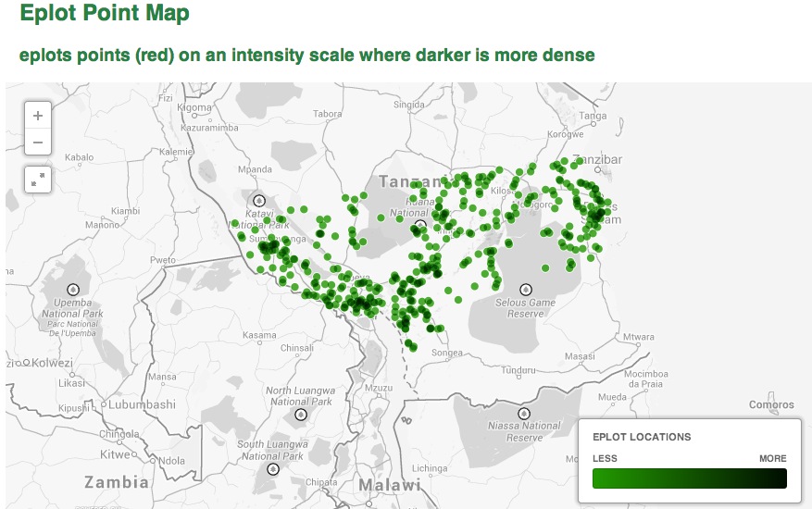Click the Mtwara label on map
The image size is (812, 509).
coord(638,337)
